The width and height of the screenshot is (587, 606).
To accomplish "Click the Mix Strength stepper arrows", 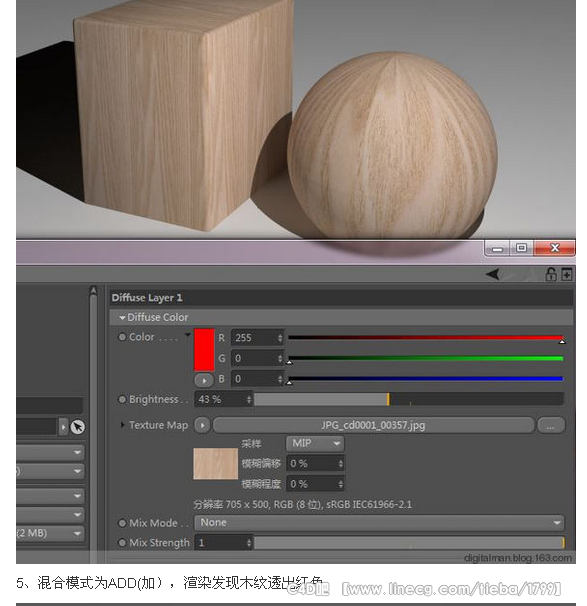I will (x=249, y=543).
